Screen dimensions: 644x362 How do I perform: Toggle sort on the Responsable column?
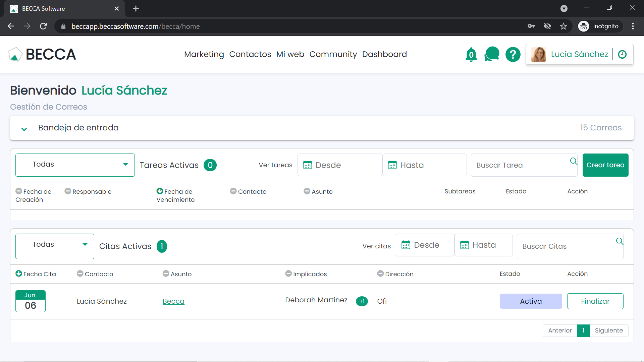[68, 191]
